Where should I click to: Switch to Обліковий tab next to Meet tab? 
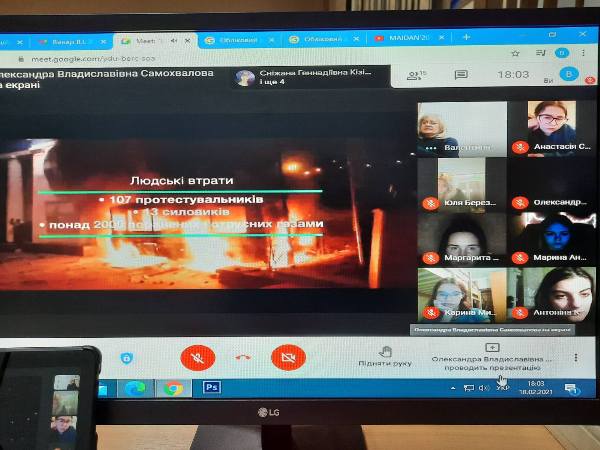[239, 40]
